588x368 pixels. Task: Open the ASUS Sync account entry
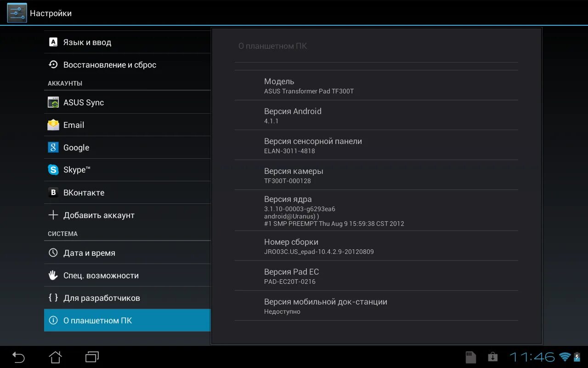pyautogui.click(x=127, y=103)
